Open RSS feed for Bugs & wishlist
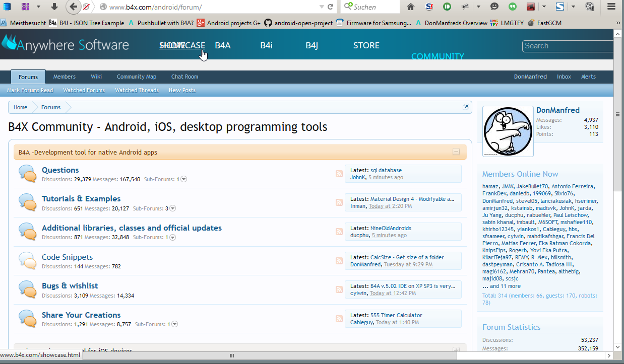This screenshot has width=624, height=364. 339,289
